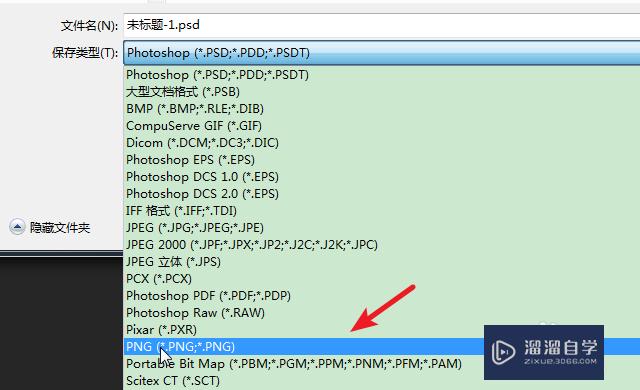Choose the IFF format (*.IFF;*.TDI) option
This screenshot has width=640, height=390.
coord(382,211)
